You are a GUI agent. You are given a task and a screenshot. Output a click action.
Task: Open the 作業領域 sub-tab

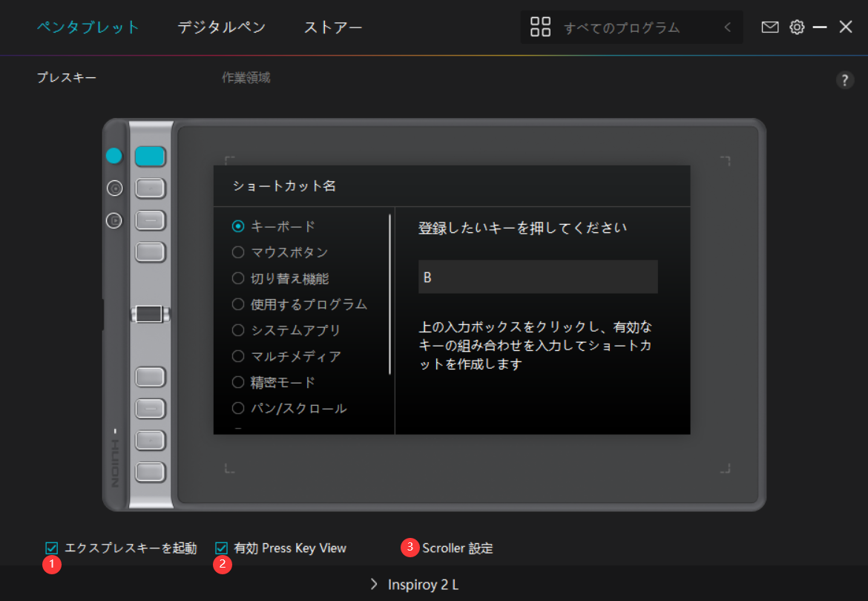tap(246, 78)
